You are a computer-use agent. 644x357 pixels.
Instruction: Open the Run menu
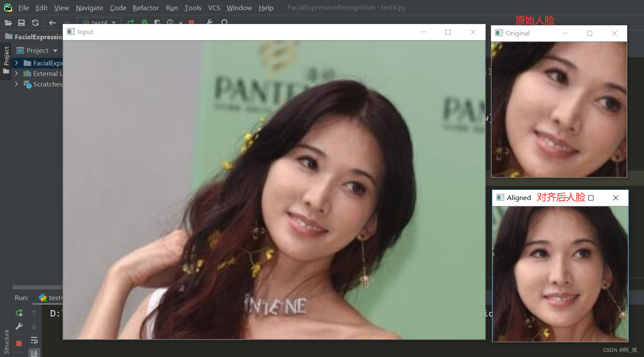click(x=172, y=8)
